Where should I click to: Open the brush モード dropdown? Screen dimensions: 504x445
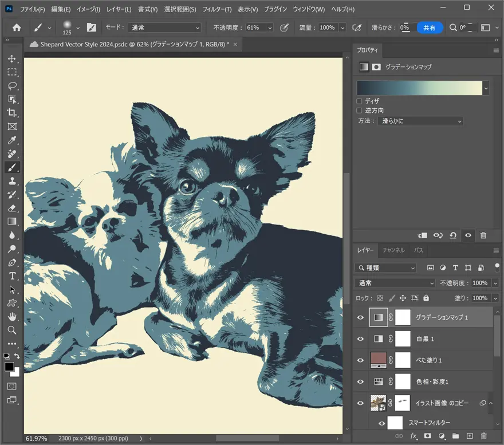point(164,27)
